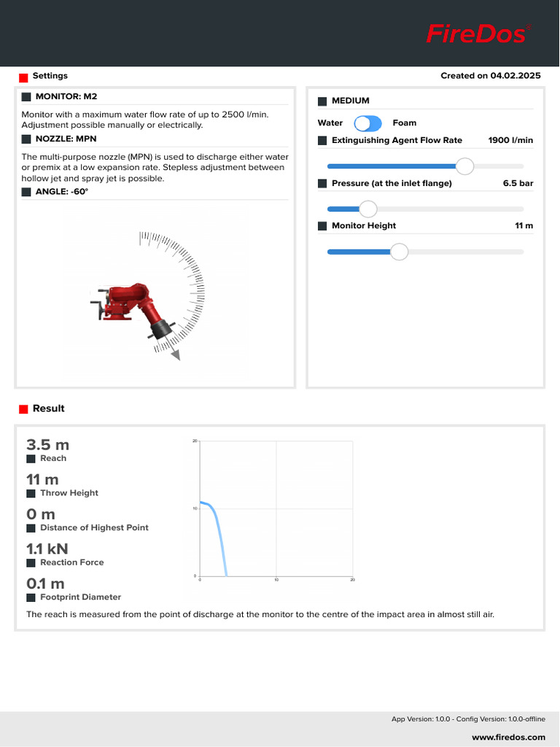Screen dimensions: 560x747
Task: Click the ANGLE: -60° heading
Action: [x=61, y=192]
